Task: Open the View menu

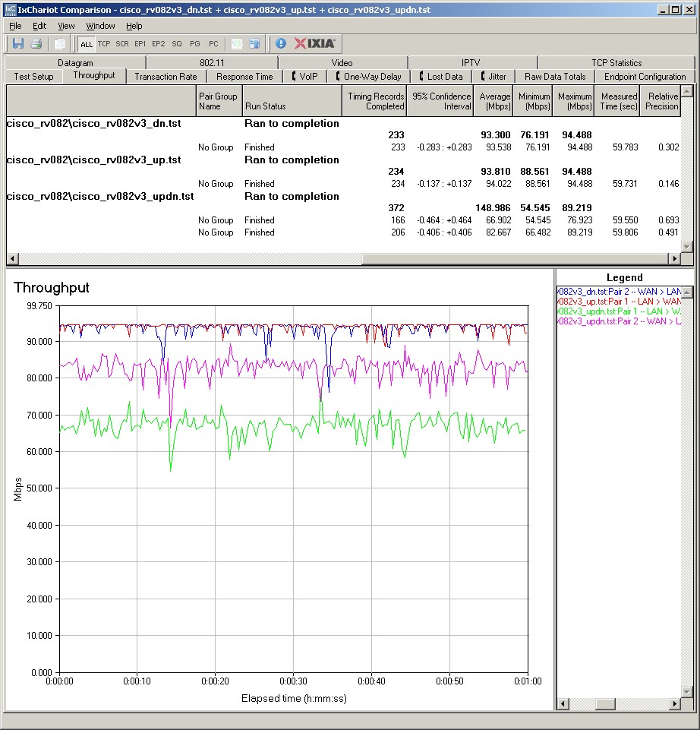Action: [66, 26]
